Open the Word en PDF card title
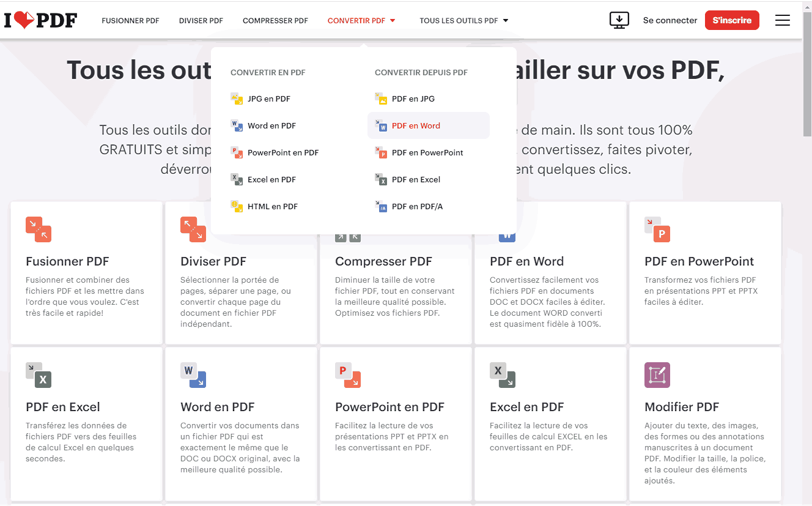Screen dimensions: 812x506 click(x=217, y=407)
